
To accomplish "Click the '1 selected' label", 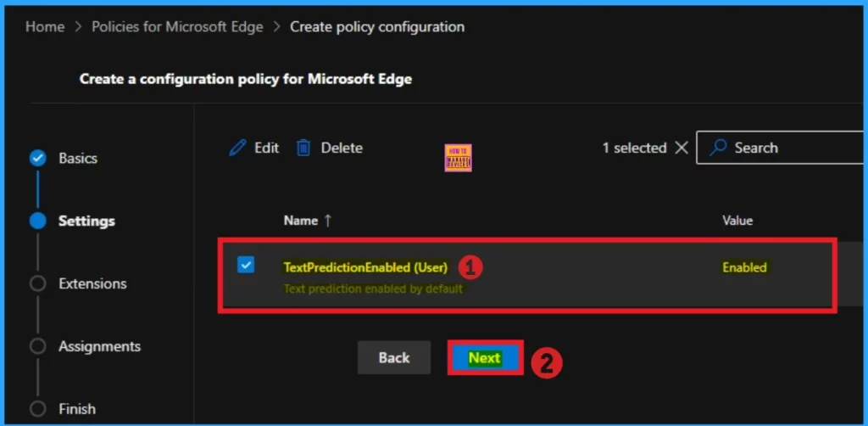I will point(634,148).
